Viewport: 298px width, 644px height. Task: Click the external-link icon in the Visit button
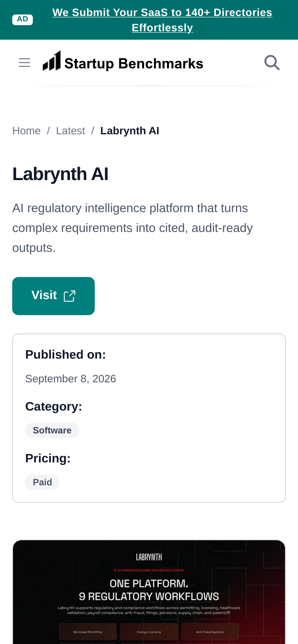[70, 296]
